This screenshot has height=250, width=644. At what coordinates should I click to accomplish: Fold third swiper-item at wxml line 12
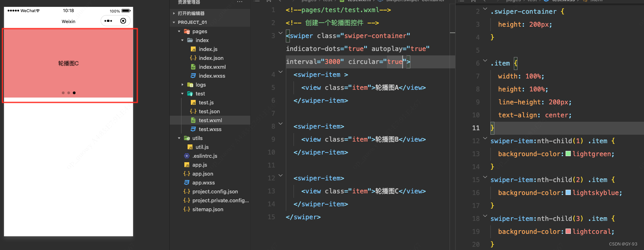[x=281, y=176]
